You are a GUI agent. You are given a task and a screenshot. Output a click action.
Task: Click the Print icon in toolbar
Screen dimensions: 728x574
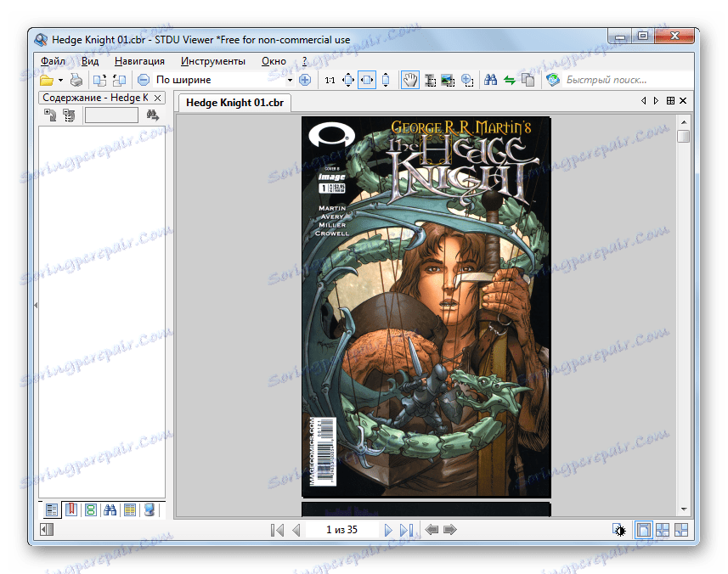pos(76,80)
